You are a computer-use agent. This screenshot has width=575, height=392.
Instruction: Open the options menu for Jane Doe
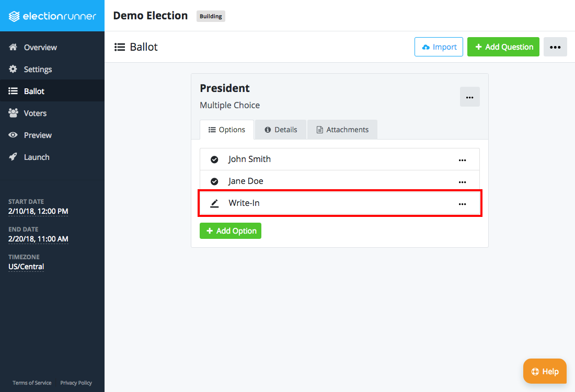[462, 182]
